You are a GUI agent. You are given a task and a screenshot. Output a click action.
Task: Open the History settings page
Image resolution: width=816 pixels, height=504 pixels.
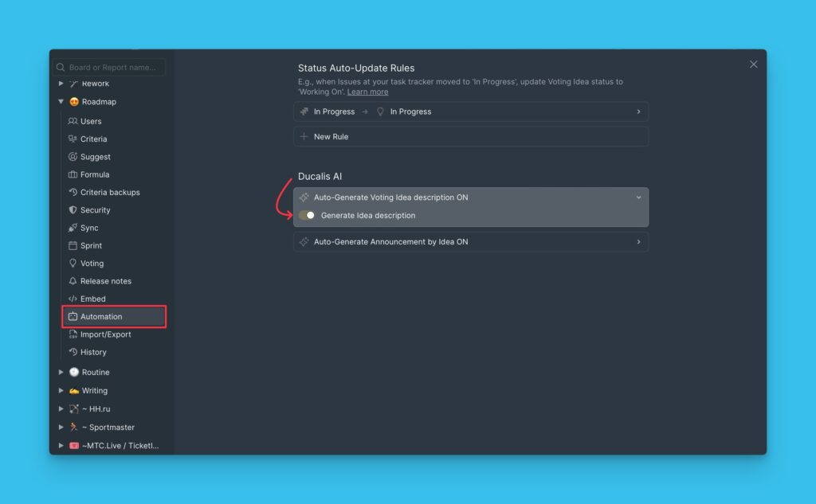(x=93, y=352)
